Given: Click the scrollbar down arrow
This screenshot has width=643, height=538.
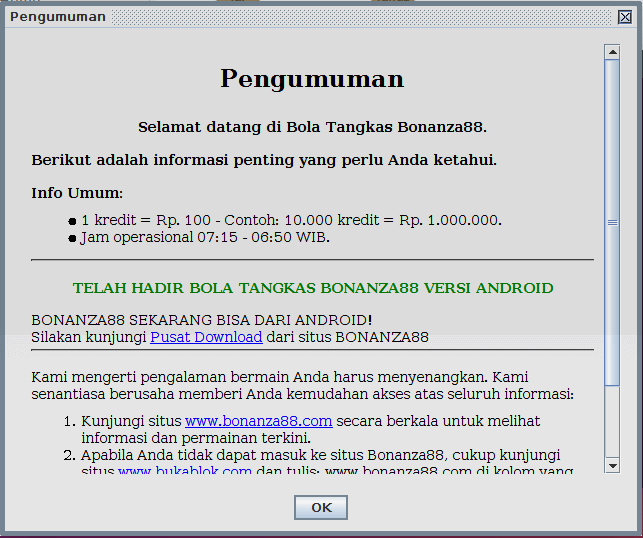Looking at the screenshot, I should coord(612,466).
